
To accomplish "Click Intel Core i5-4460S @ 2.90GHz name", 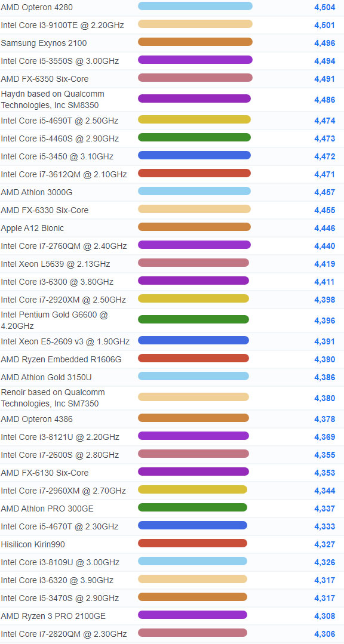I will coord(60,139).
